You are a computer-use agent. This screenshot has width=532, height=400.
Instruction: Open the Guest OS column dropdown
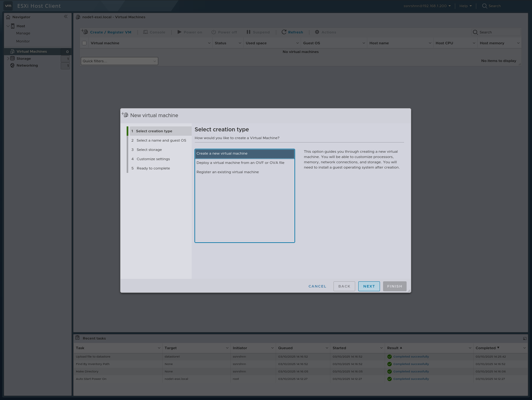tap(363, 43)
